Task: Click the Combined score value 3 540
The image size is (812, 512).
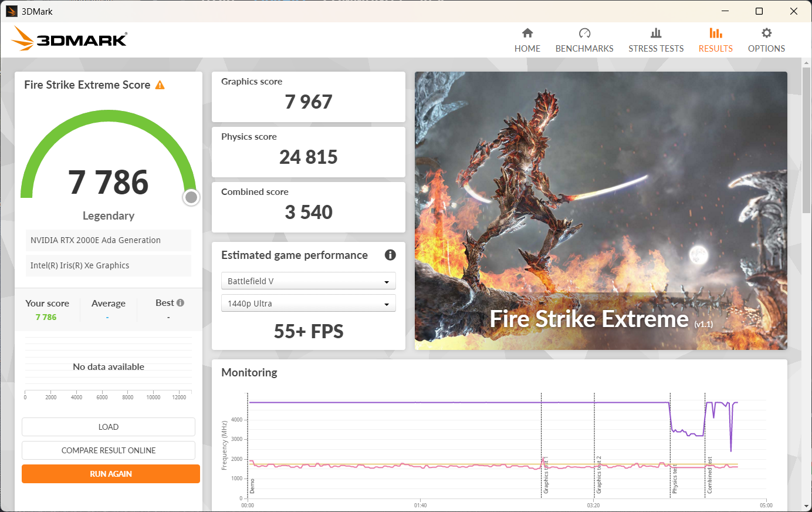Action: pyautogui.click(x=309, y=213)
